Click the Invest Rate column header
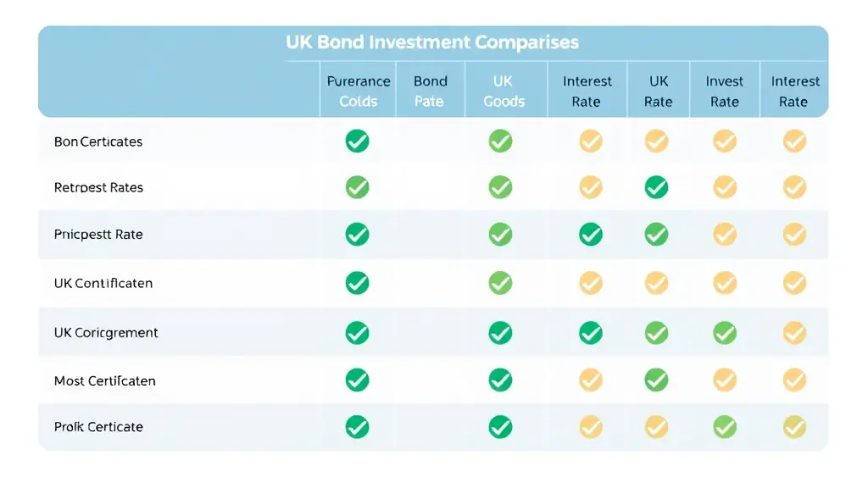868x488 pixels. point(724,91)
